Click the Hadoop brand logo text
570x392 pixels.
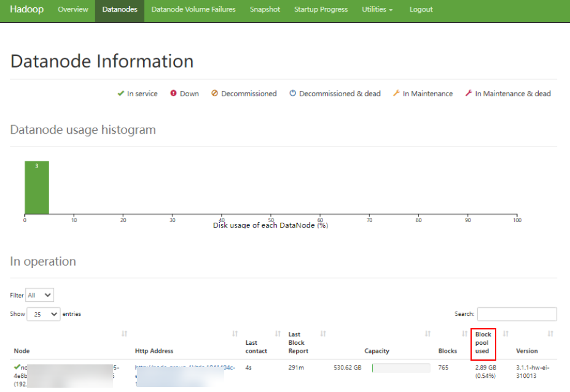26,9
